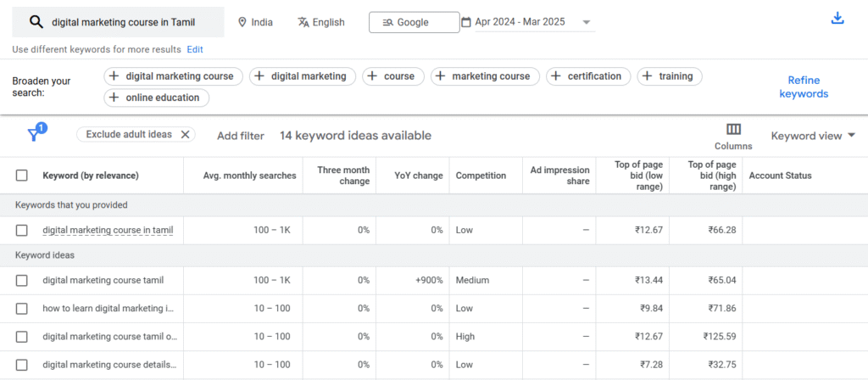Open the Keyword view dropdown
The image size is (868, 380).
813,136
